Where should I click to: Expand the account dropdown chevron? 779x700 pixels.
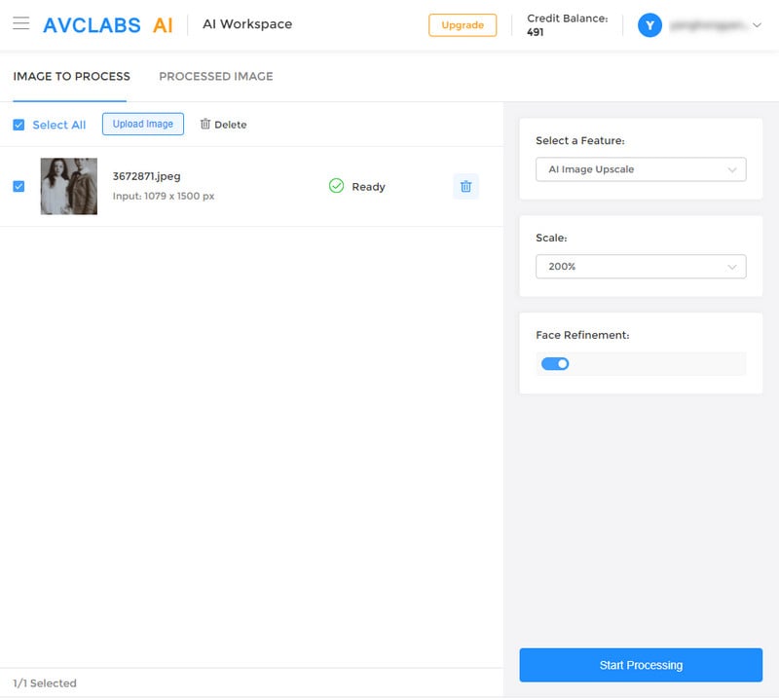pos(757,25)
